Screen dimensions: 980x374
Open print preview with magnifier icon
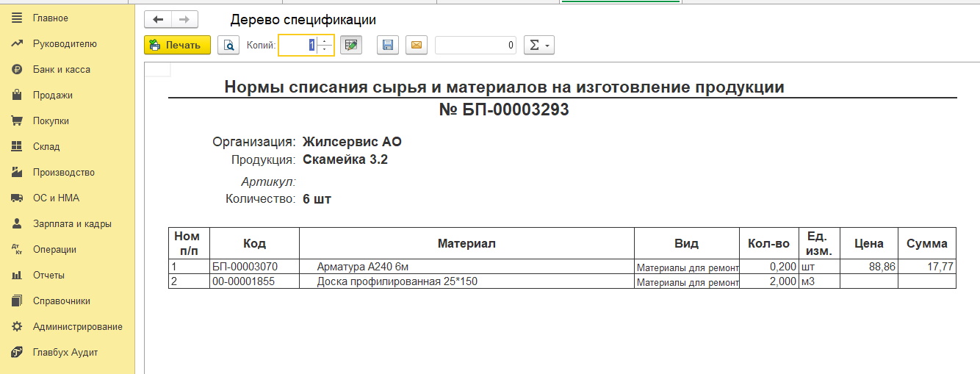(x=229, y=45)
